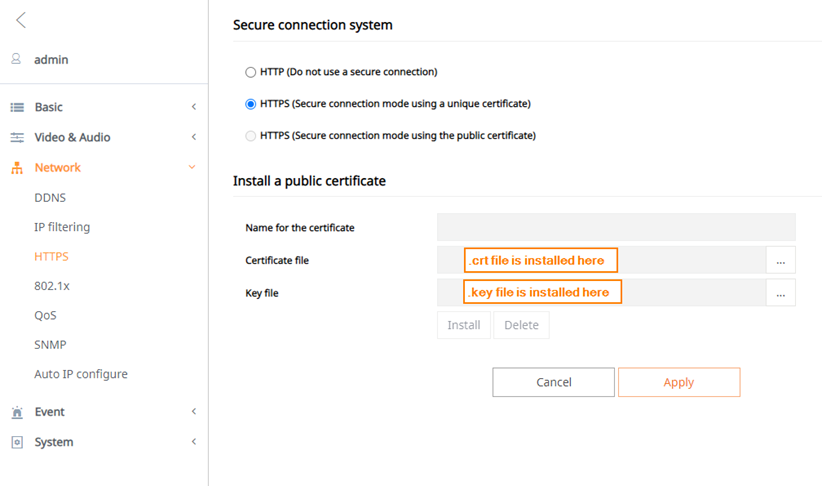Click the System gear icon

click(17, 442)
